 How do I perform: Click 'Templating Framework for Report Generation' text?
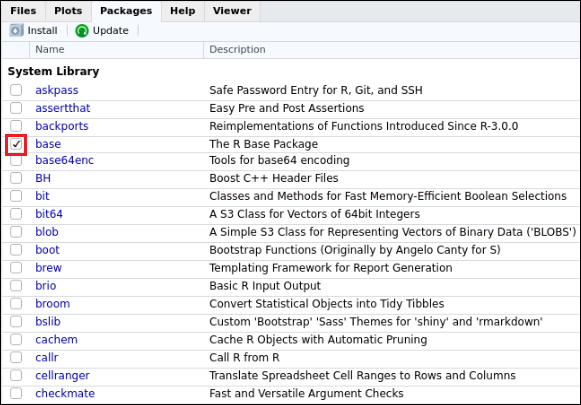[331, 268]
